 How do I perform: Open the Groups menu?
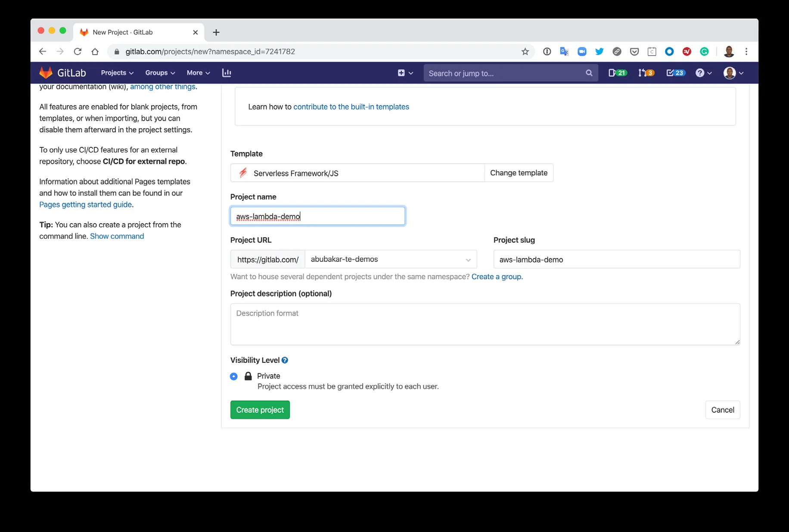click(160, 73)
